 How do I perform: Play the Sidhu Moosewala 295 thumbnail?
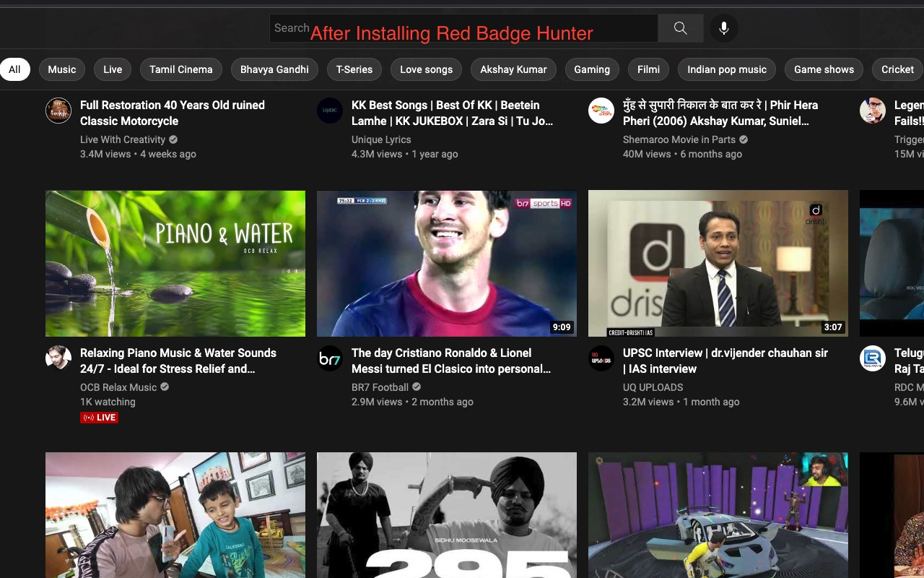(447, 515)
